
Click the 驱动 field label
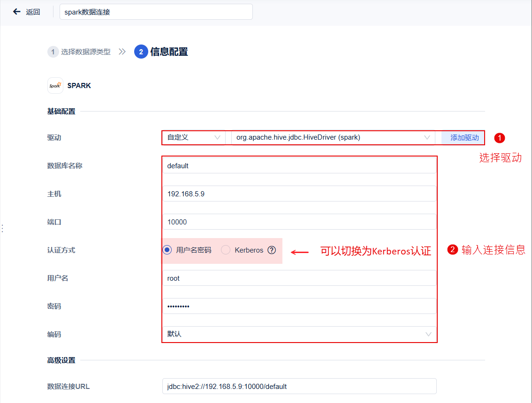54,138
